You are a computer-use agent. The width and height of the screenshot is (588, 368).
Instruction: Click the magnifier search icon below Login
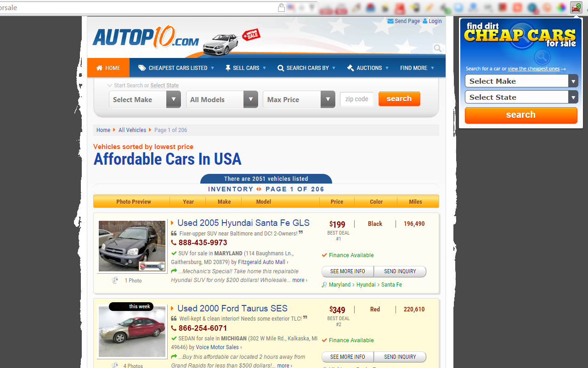click(x=438, y=48)
